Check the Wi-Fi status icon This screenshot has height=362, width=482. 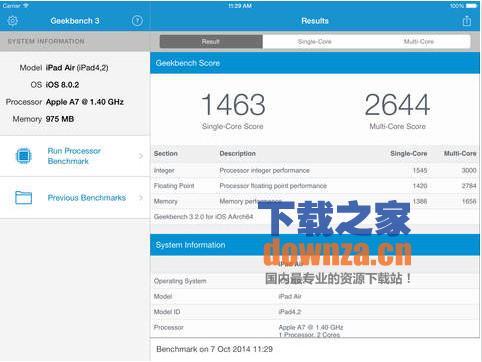pyautogui.click(x=26, y=6)
